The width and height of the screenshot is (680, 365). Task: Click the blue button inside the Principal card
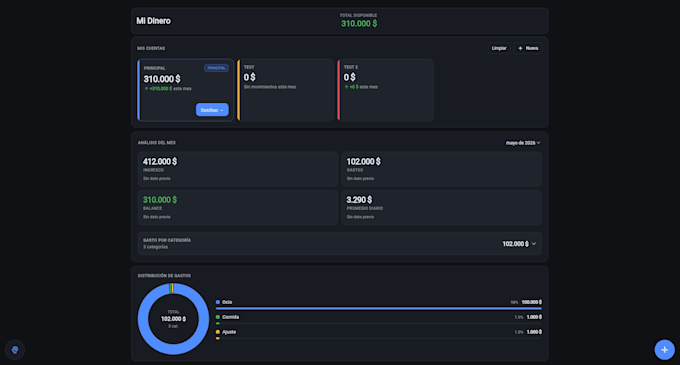(x=212, y=110)
